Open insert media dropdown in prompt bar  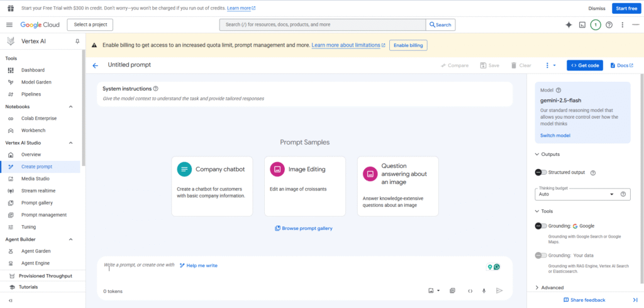(434, 291)
